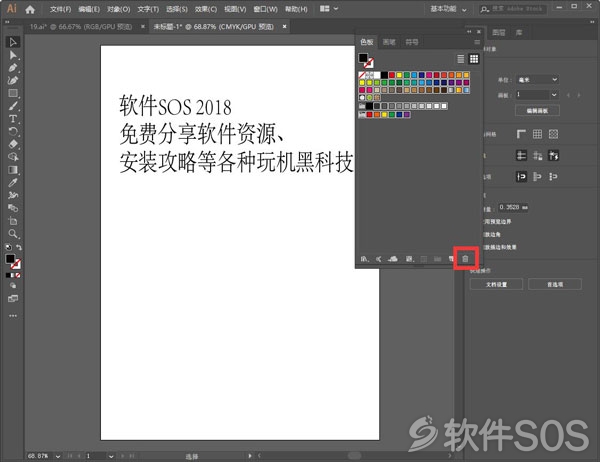Select the Eyedropper tool

(x=13, y=183)
